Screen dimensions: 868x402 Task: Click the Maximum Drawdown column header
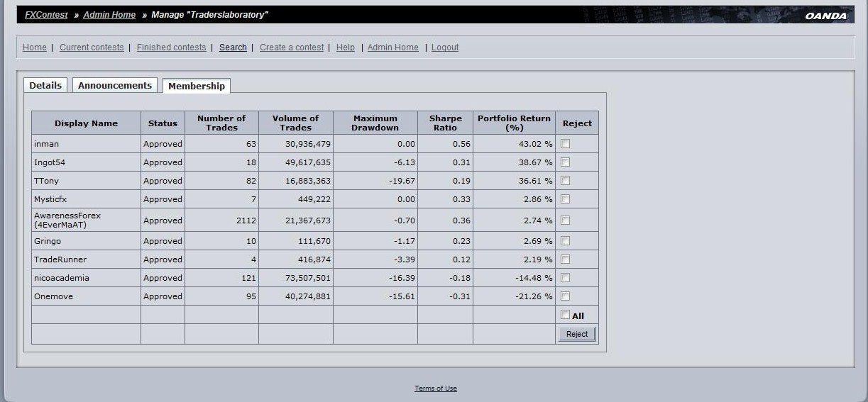[375, 123]
